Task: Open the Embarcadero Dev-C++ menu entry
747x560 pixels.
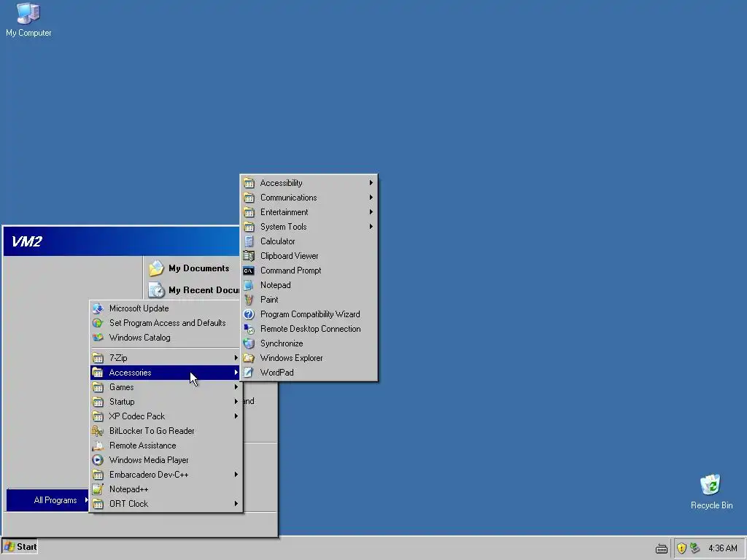Action: click(166, 475)
